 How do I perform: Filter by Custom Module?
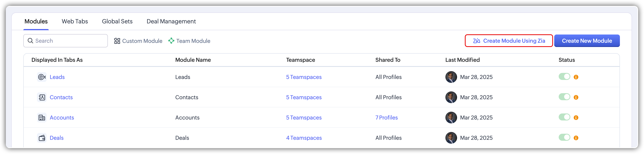click(138, 41)
